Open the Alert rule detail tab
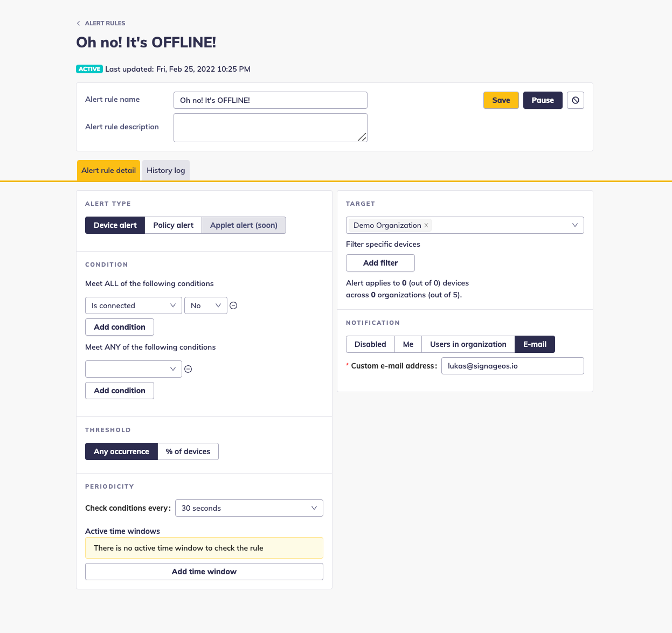This screenshot has height=633, width=672. pos(108,170)
